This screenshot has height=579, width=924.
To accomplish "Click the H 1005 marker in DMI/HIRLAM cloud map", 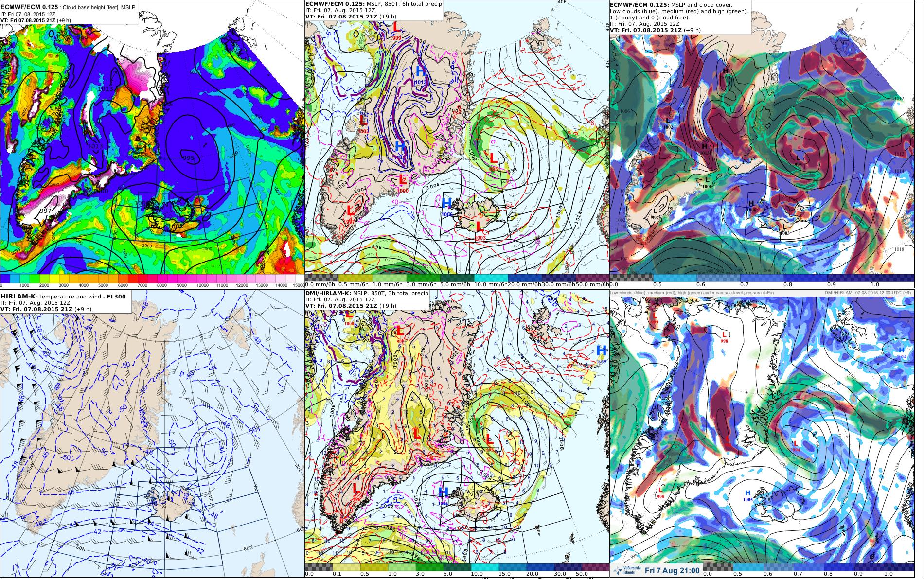I will 748,496.
